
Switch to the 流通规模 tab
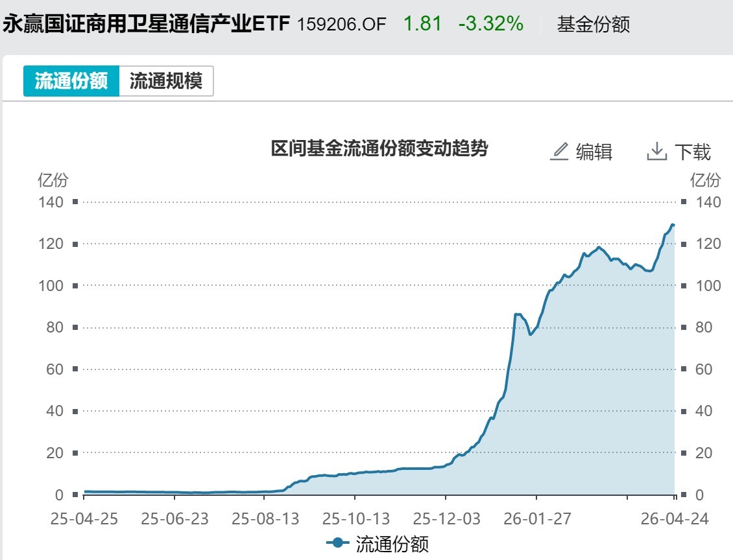pyautogui.click(x=166, y=81)
